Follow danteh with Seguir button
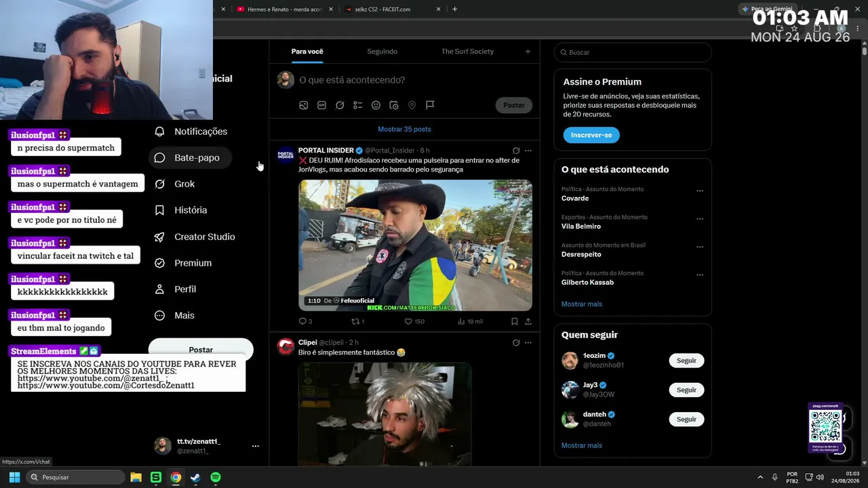The height and width of the screenshot is (488, 868). click(686, 419)
